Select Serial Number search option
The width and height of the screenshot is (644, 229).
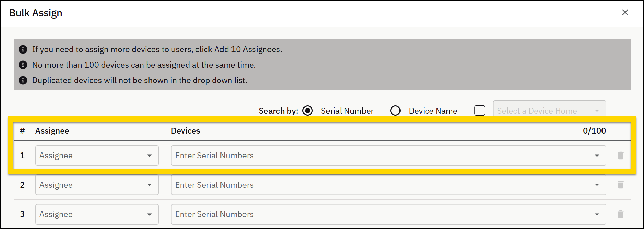(x=308, y=111)
